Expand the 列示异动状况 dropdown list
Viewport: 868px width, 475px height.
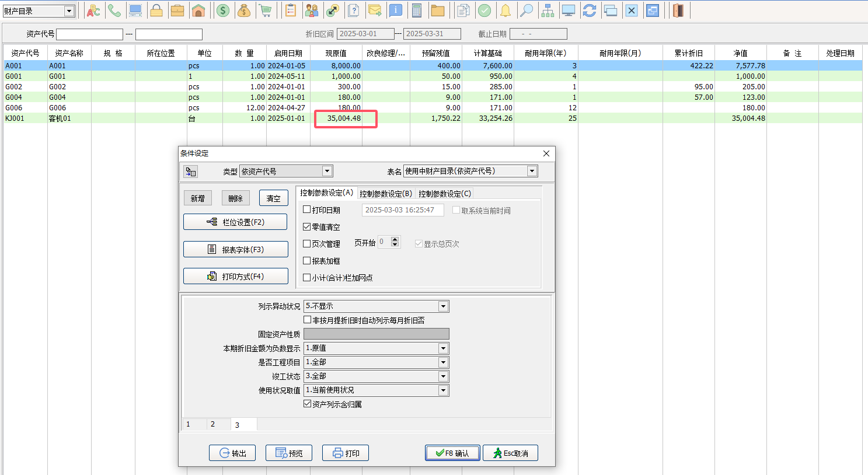(443, 306)
